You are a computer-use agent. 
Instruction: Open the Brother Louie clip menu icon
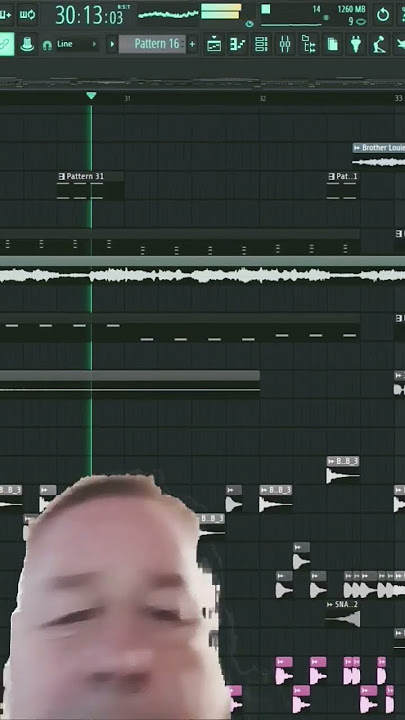click(357, 148)
